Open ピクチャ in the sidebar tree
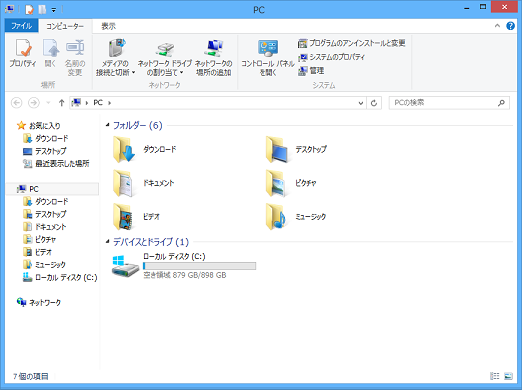 point(39,239)
